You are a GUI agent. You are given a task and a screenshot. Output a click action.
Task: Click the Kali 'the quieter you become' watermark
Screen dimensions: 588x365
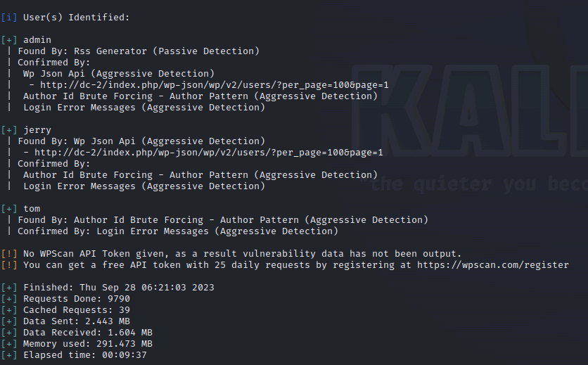click(478, 185)
